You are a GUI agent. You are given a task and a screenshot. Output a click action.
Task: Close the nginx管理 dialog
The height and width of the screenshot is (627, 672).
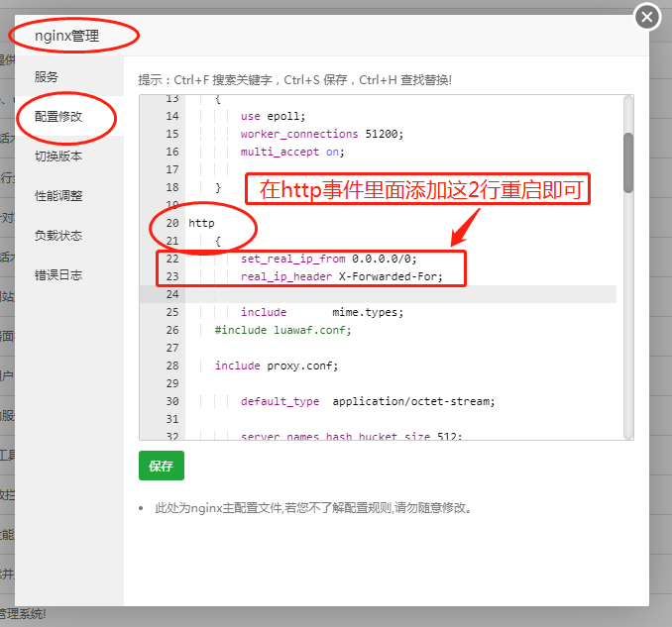coord(647,17)
